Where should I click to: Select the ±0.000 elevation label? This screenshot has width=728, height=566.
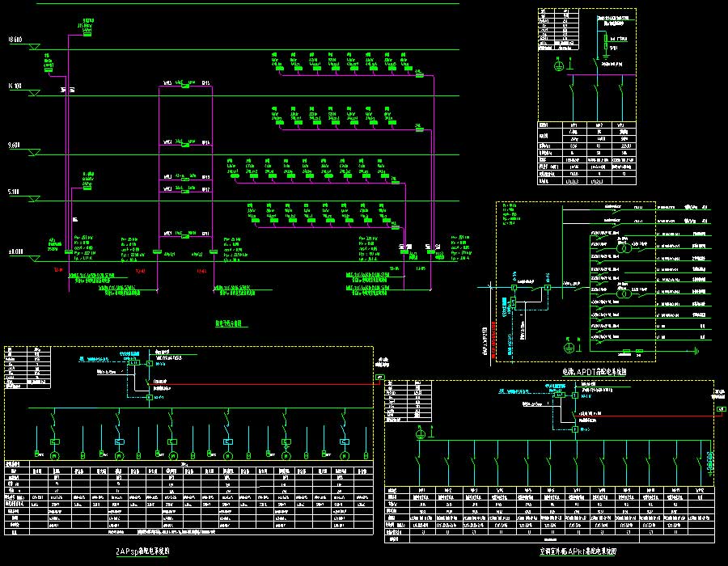pos(15,252)
